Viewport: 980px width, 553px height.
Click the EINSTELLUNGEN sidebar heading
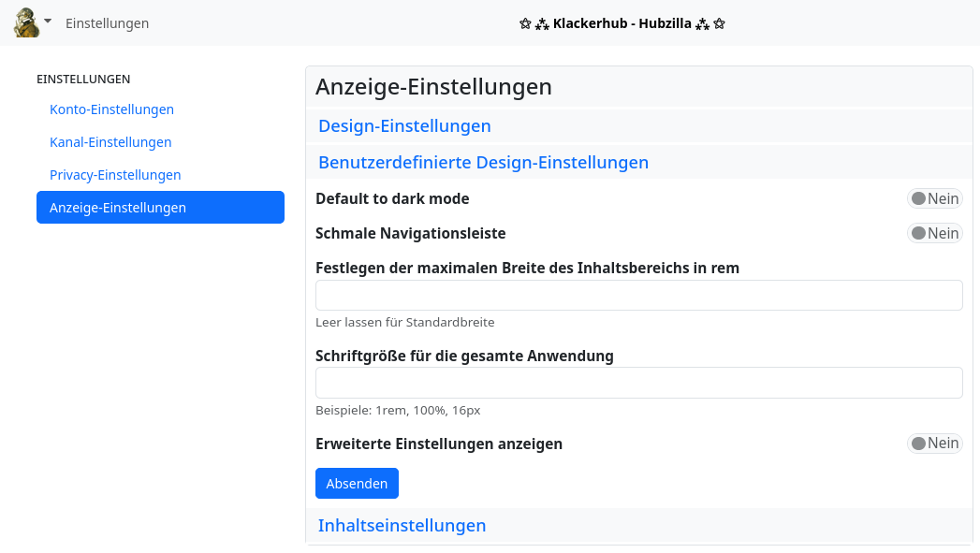click(83, 80)
